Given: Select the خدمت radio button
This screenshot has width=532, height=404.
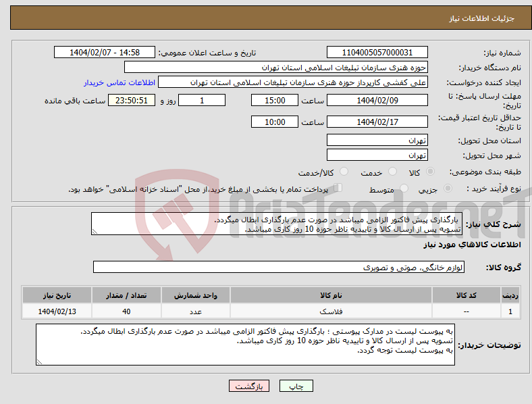Looking at the screenshot, I should (x=392, y=172).
